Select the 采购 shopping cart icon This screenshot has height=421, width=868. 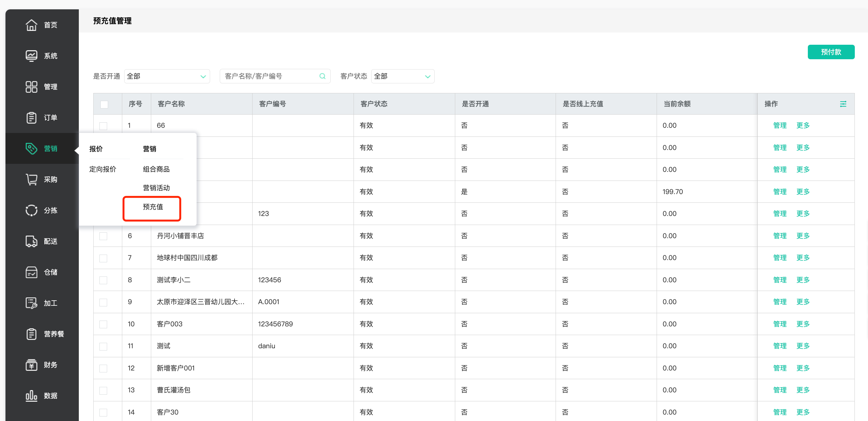31,179
